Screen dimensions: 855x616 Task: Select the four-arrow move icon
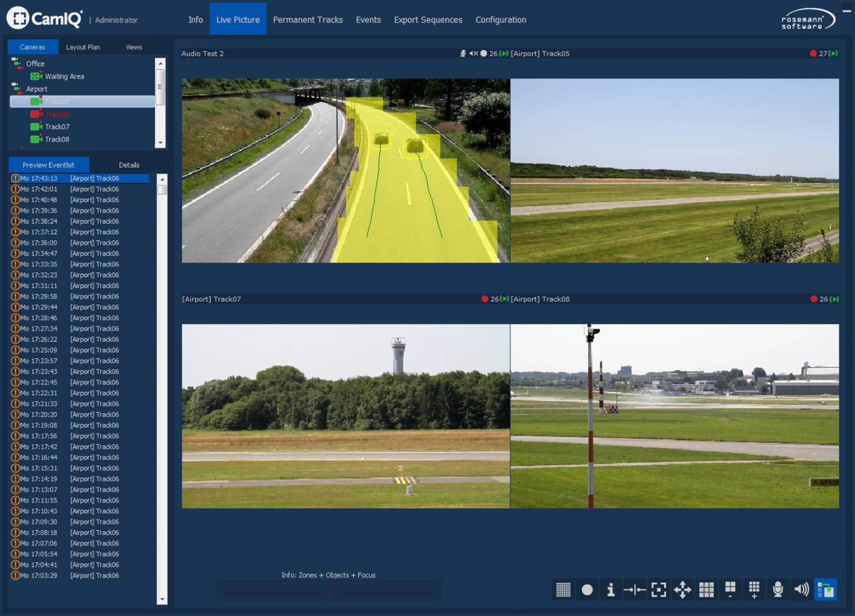point(682,590)
